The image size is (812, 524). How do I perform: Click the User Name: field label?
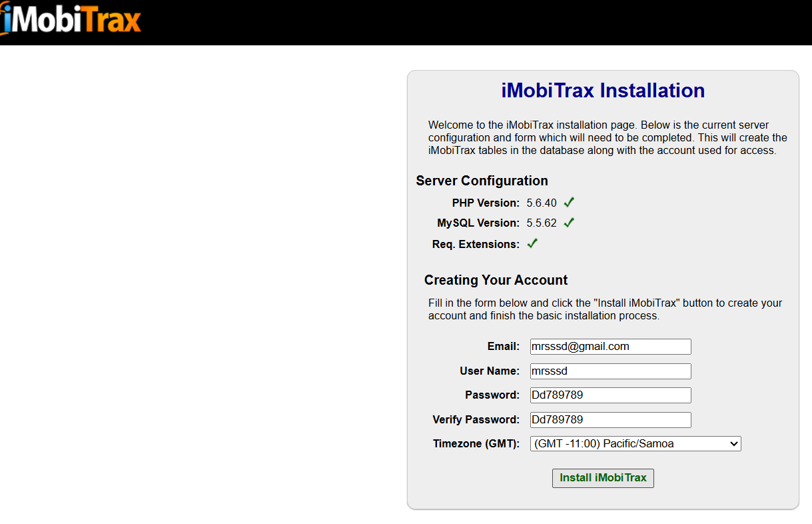(x=490, y=371)
